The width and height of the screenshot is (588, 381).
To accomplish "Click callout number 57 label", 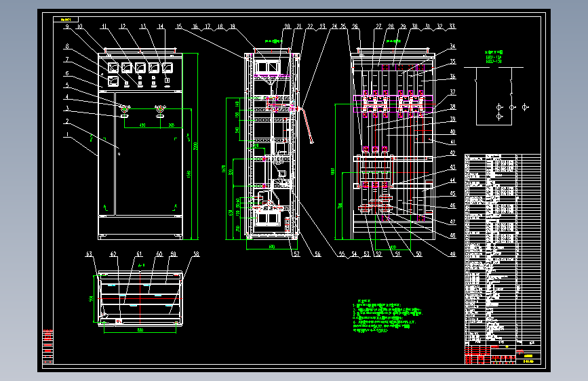I will coord(296,254).
